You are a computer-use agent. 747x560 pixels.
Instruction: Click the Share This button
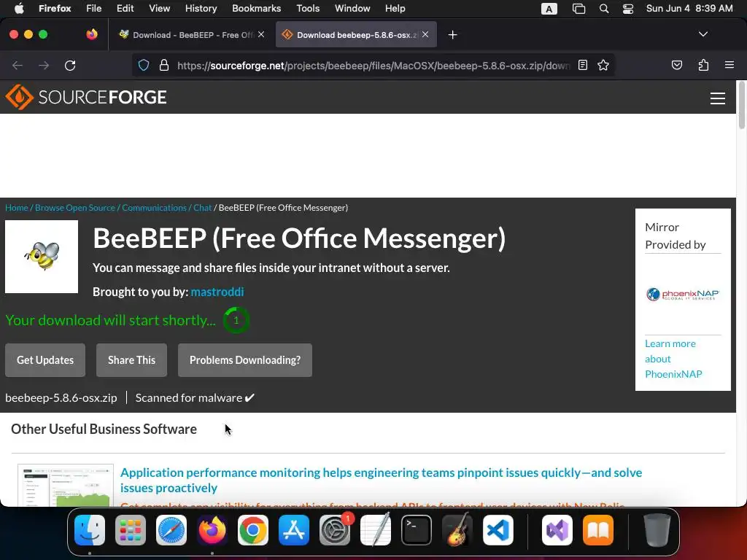click(131, 360)
